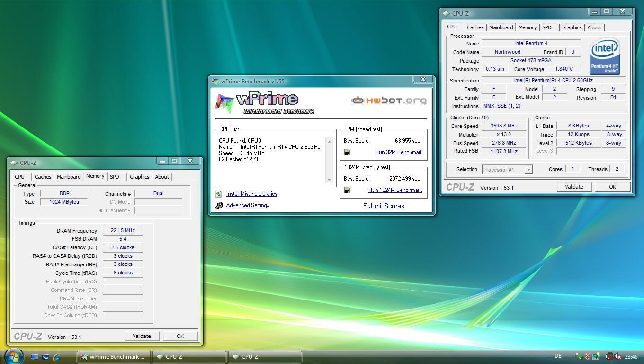The width and height of the screenshot is (644, 364).
Task: Click the wPrime Benchmark taskbar button
Action: [x=114, y=357]
